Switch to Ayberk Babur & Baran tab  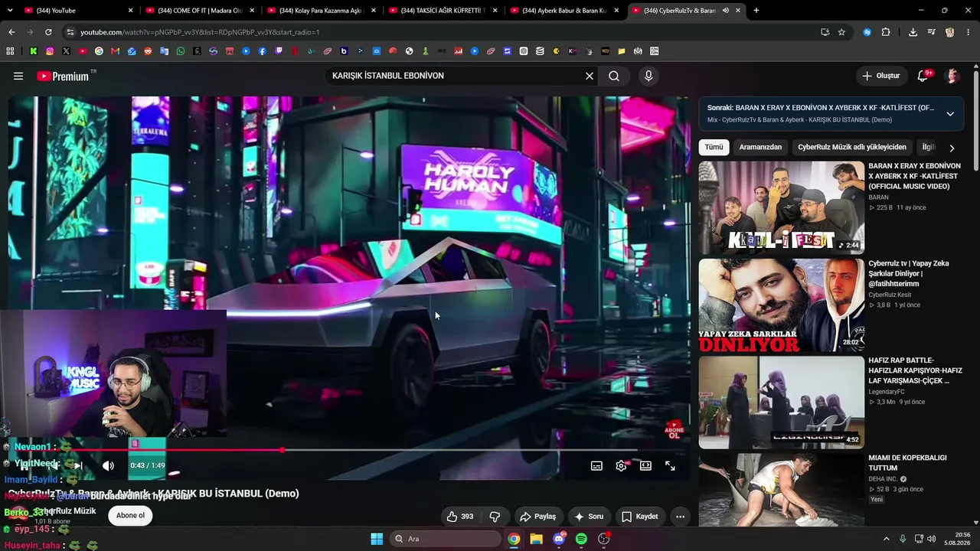click(x=563, y=11)
